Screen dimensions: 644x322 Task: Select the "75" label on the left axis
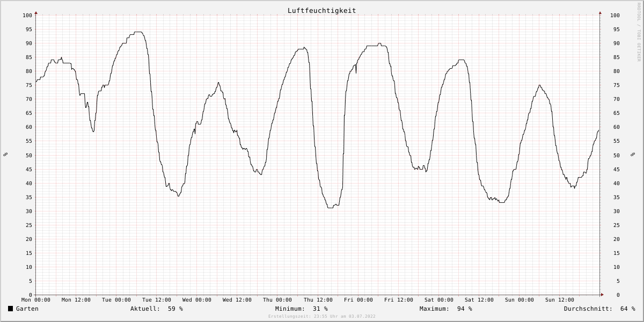tap(30, 85)
